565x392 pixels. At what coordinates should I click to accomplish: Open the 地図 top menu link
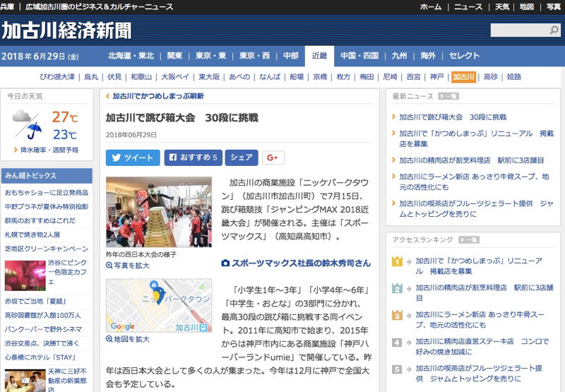pyautogui.click(x=527, y=7)
